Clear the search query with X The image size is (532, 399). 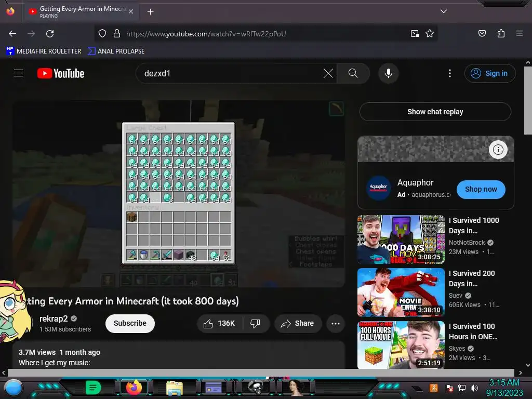click(328, 73)
